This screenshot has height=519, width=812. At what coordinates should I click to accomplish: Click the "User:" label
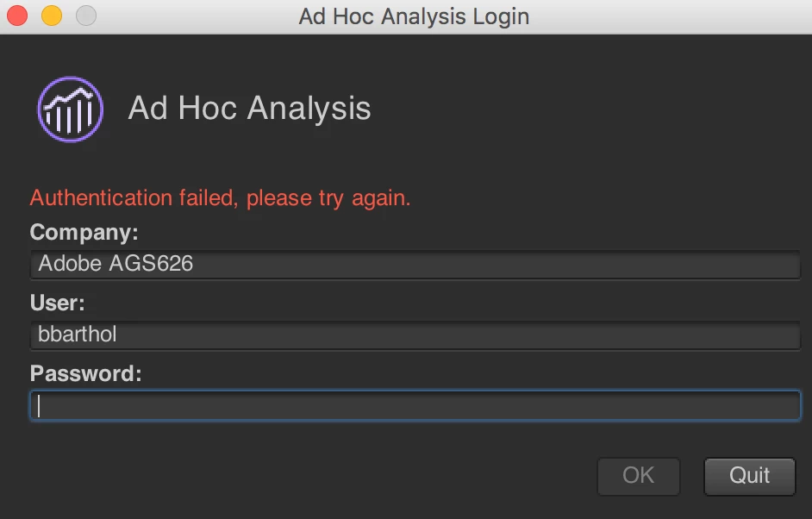pos(57,303)
